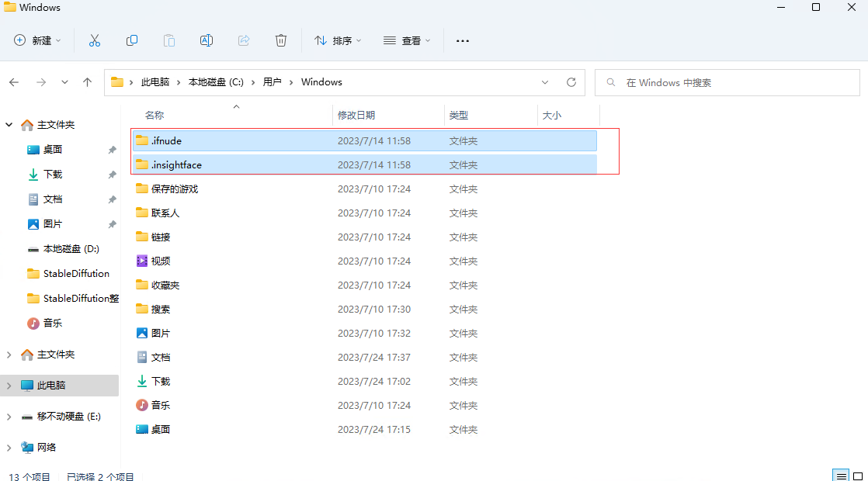868x481 pixels.
Task: Click the search magnifier icon
Action: pyautogui.click(x=610, y=82)
